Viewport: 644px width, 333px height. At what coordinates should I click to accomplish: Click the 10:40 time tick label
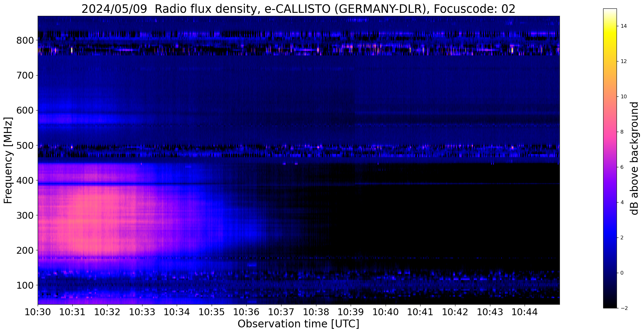pyautogui.click(x=386, y=312)
